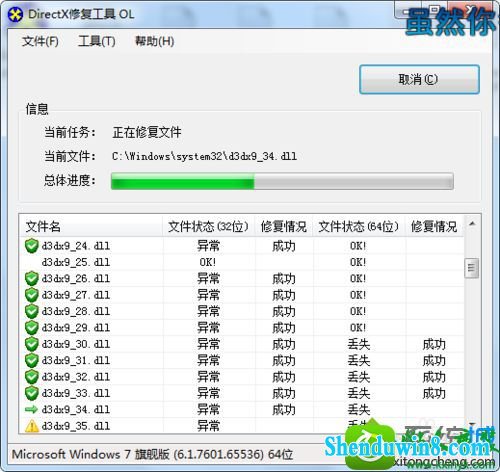The width and height of the screenshot is (500, 472).
Task: Click the green shield icon for d3dx9_28.dll
Action: click(32, 311)
